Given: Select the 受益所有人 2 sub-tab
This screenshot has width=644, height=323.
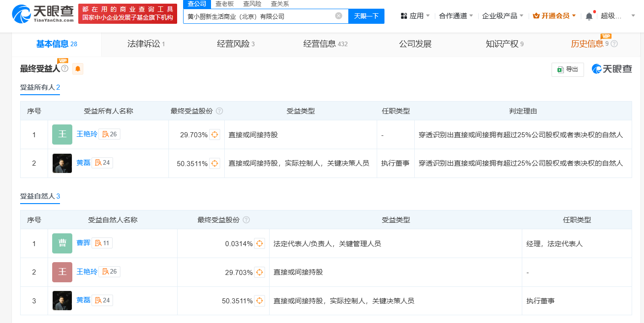Looking at the screenshot, I should coord(40,87).
